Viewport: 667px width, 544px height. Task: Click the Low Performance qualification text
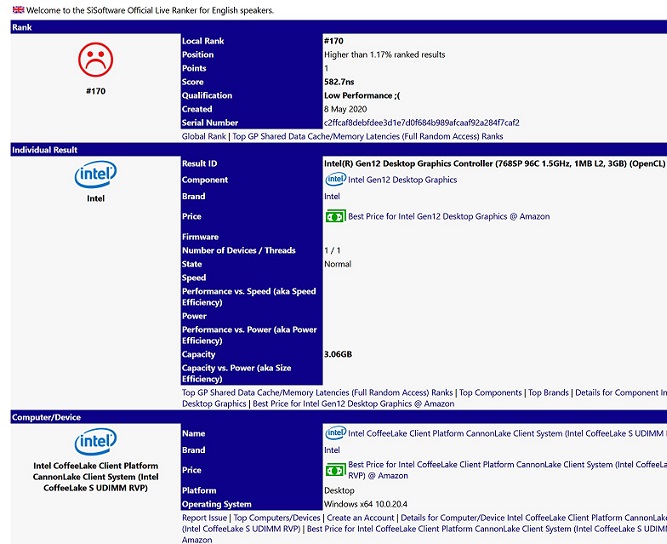pyautogui.click(x=362, y=96)
